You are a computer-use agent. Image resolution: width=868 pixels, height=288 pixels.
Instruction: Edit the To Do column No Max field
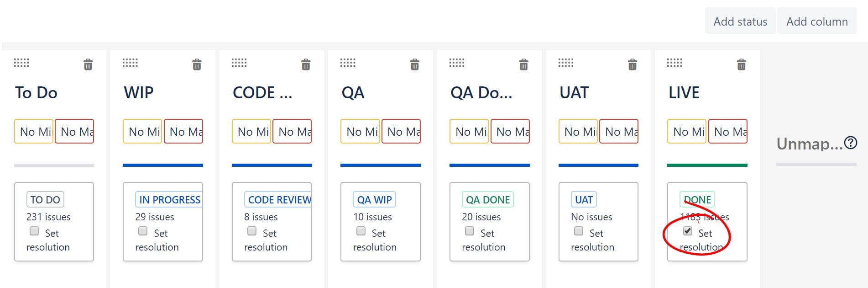(x=74, y=132)
